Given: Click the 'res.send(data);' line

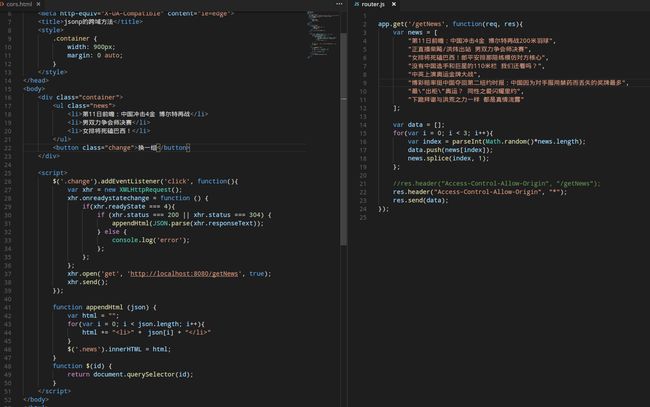Looking at the screenshot, I should coord(421,200).
